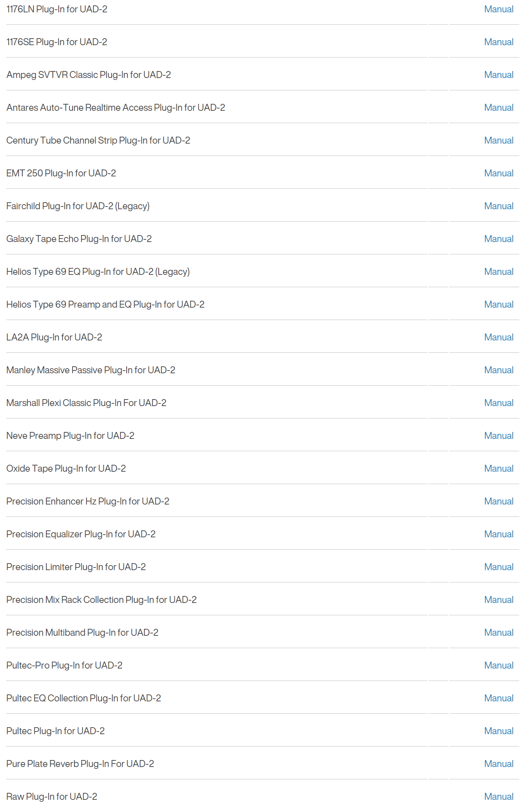Open the Manual for 1176LN Plug-In
Screen dimensions: 532x811
pos(499,9)
